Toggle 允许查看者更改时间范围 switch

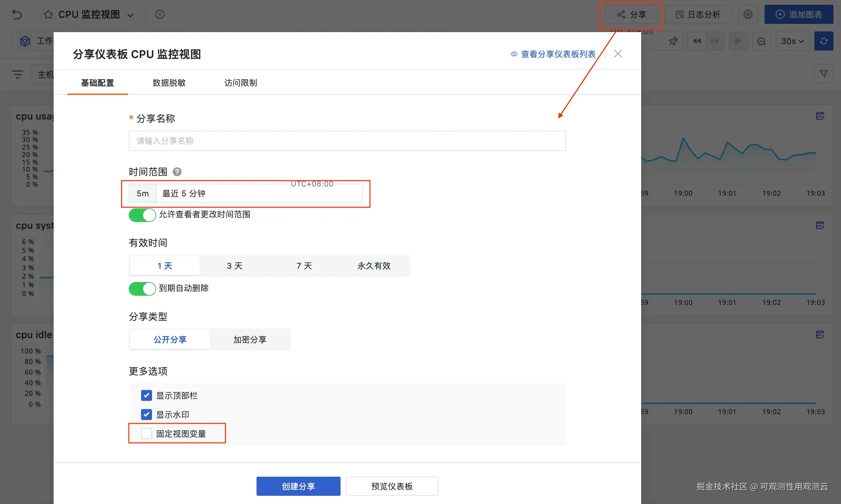point(142,215)
